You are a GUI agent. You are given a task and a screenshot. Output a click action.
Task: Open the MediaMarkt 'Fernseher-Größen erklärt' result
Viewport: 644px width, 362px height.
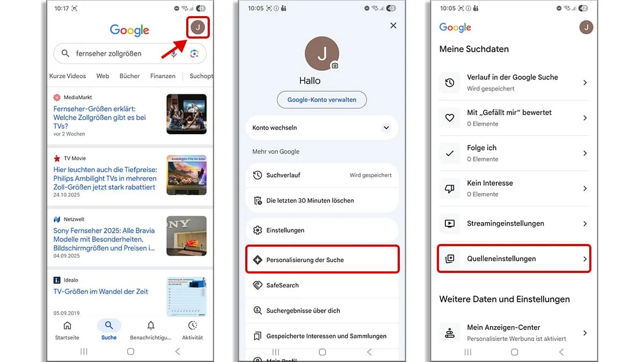point(99,117)
